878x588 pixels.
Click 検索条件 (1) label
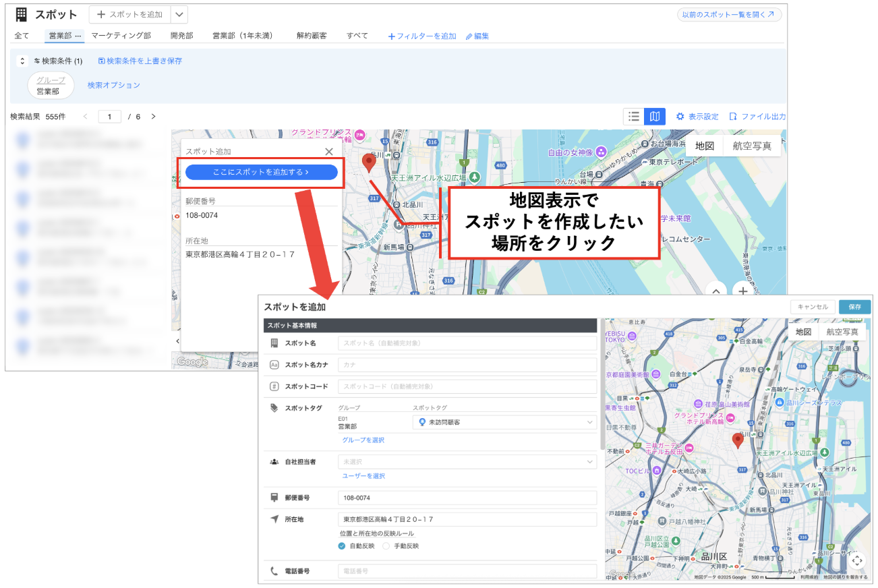pyautogui.click(x=58, y=61)
